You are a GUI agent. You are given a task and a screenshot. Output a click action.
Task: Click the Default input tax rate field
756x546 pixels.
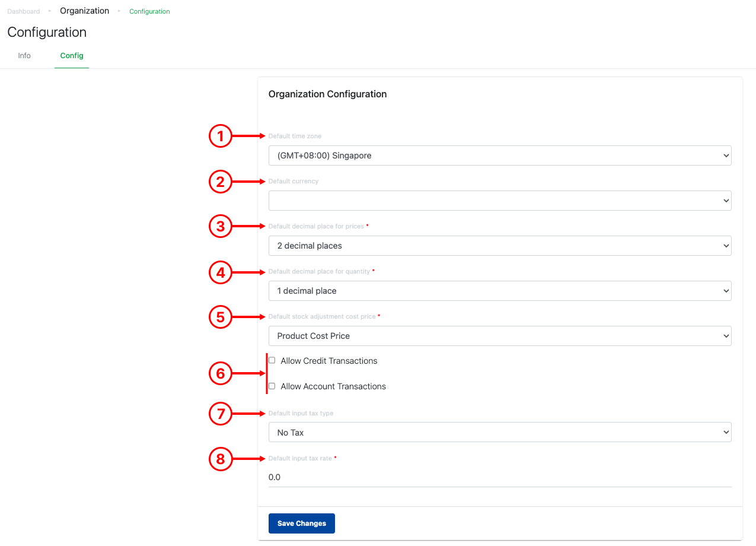[x=500, y=477]
